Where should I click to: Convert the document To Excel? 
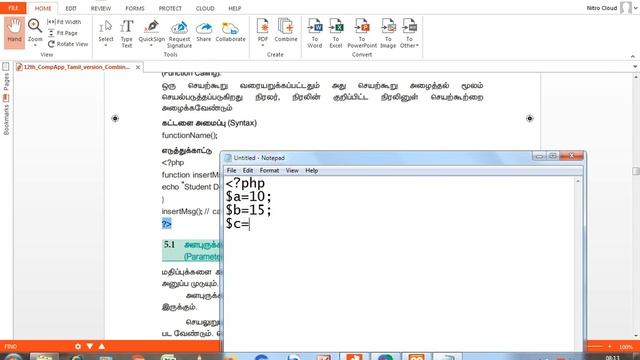(336, 33)
